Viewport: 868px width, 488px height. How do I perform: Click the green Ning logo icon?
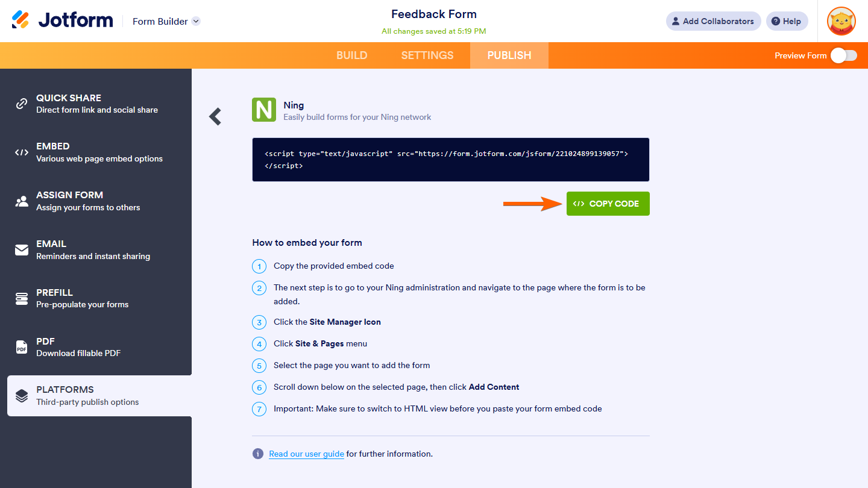point(264,110)
